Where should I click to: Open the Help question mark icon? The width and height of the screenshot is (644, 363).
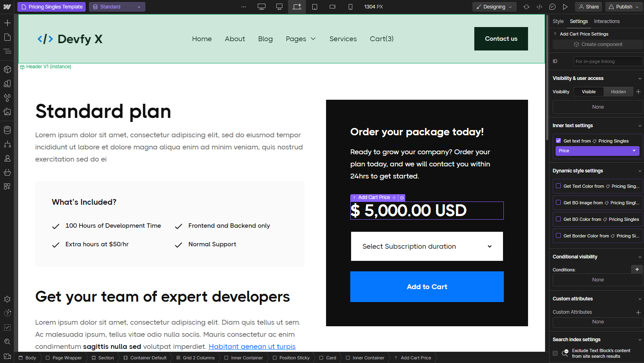coord(7,313)
